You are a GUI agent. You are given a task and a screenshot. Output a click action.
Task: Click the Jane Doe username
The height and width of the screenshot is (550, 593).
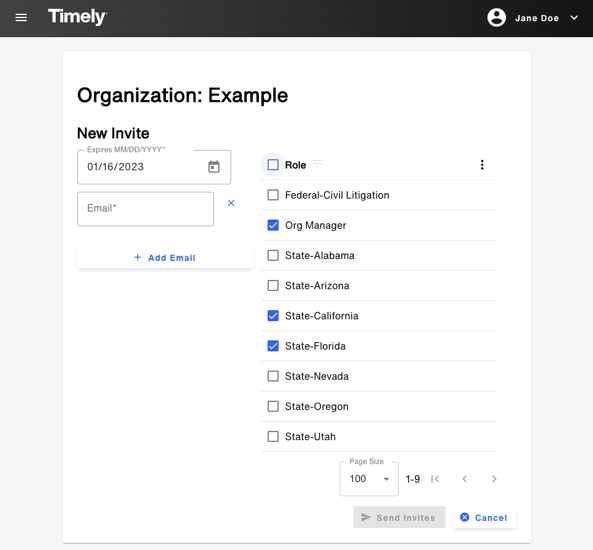pos(537,18)
